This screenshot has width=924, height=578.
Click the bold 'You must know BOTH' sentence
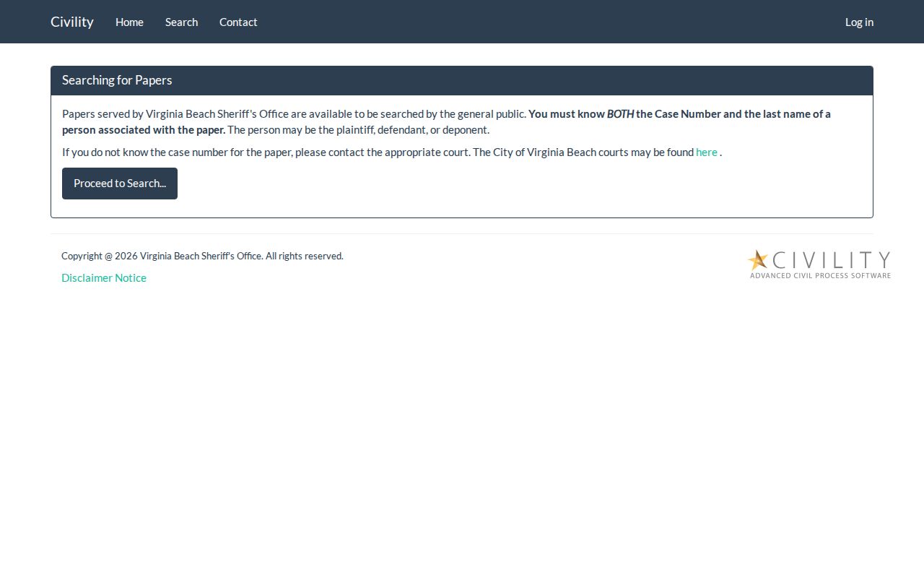[446, 122]
